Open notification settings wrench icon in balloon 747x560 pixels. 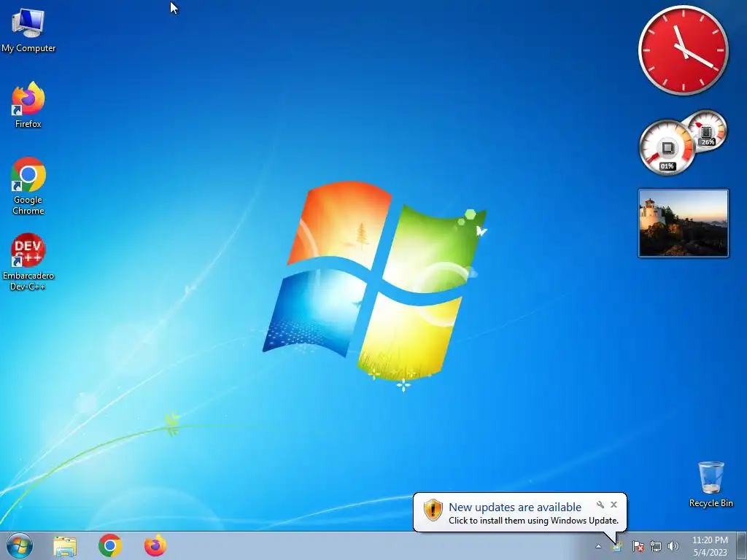pos(600,505)
